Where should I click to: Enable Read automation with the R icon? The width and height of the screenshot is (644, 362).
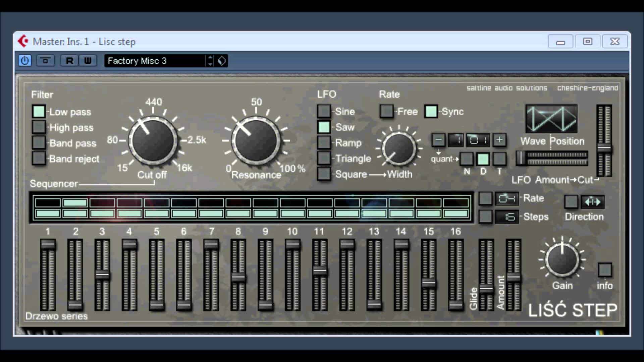69,61
